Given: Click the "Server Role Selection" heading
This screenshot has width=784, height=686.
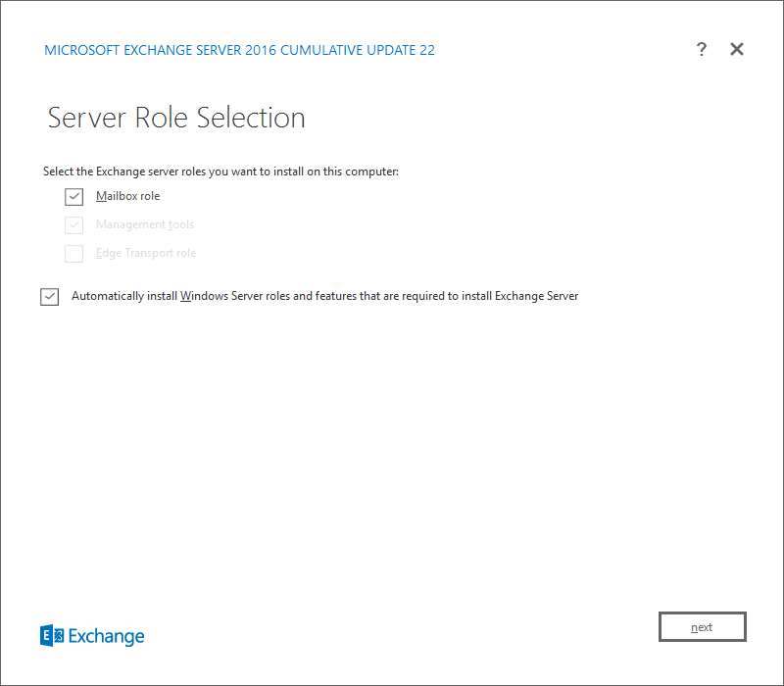Looking at the screenshot, I should [176, 118].
